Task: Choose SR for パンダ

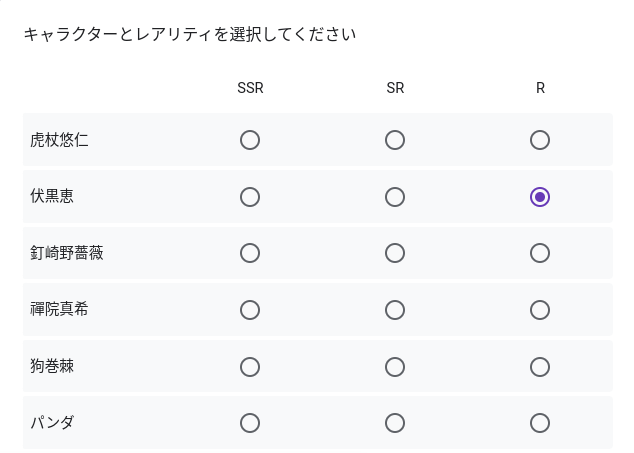Action: pyautogui.click(x=395, y=423)
